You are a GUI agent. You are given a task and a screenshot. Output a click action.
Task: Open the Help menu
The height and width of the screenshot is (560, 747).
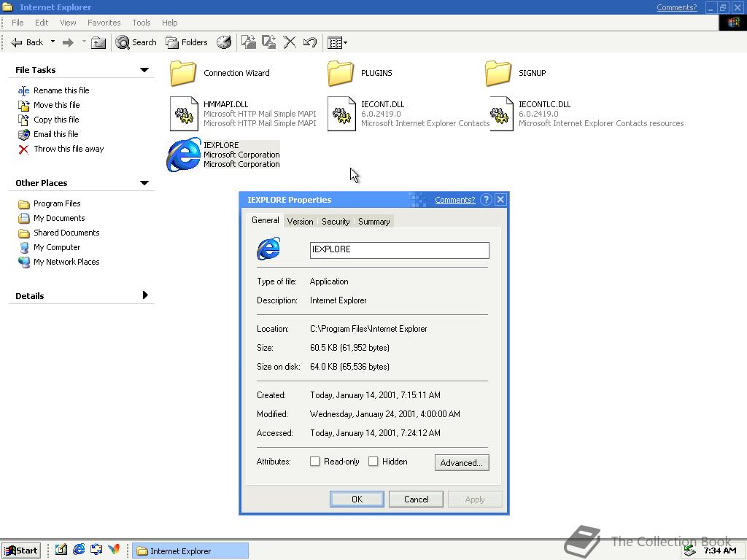(169, 23)
